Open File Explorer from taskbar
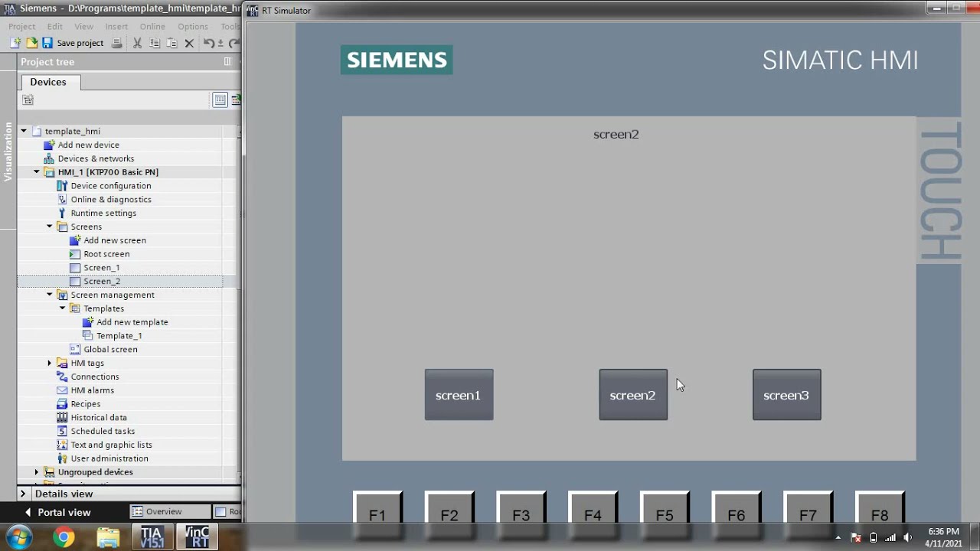Screen dimensions: 980x551 pos(108,537)
